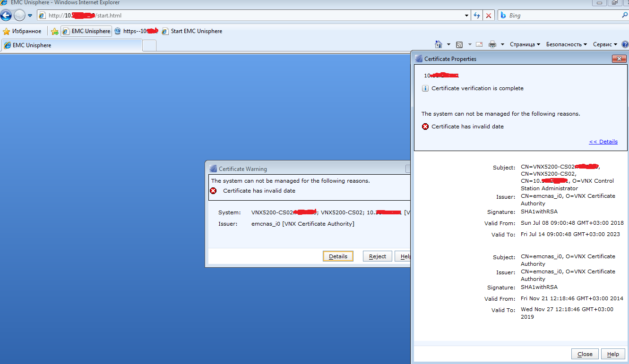Stop loading with the red X icon
The width and height of the screenshot is (629, 364).
489,16
